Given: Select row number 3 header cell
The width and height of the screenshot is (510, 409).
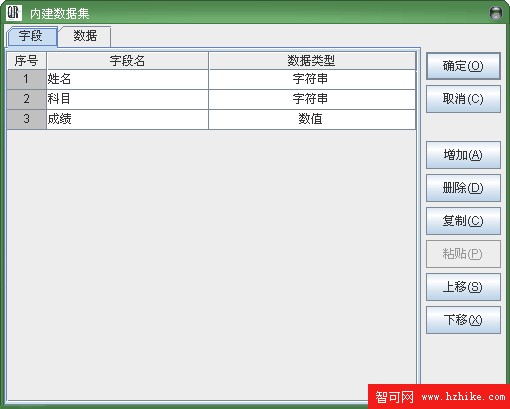Looking at the screenshot, I should (x=26, y=119).
